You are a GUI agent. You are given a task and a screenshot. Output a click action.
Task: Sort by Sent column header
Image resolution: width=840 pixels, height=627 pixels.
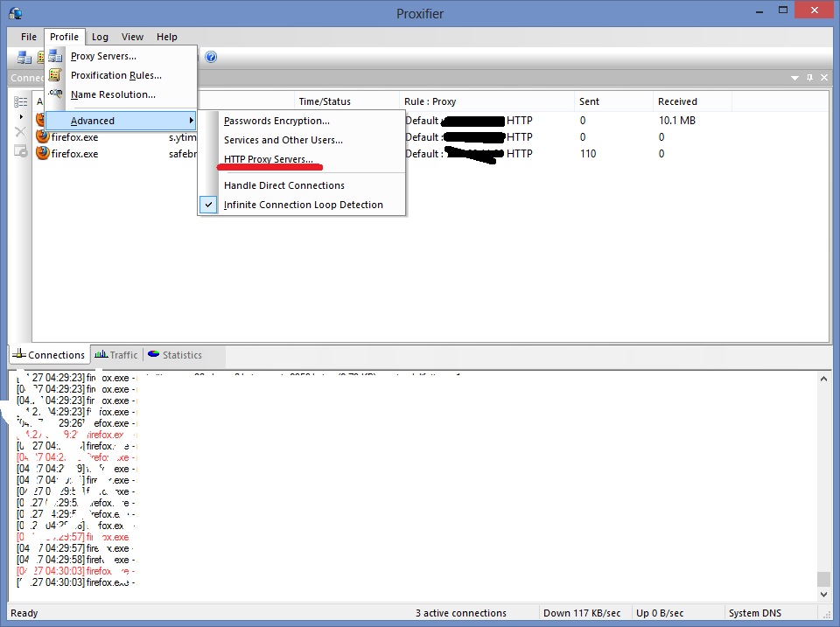point(613,101)
